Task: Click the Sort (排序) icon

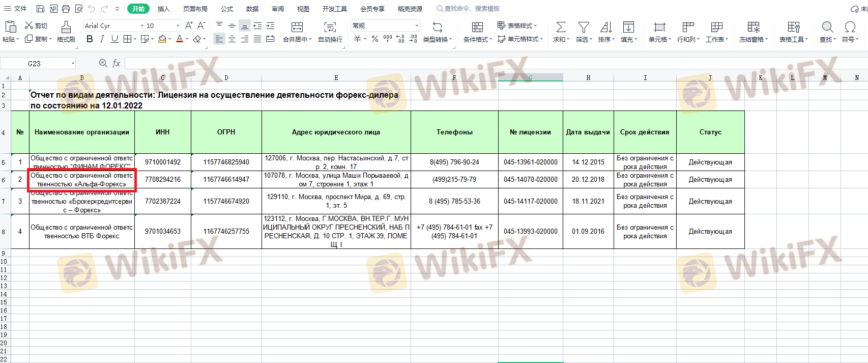Action: click(606, 27)
